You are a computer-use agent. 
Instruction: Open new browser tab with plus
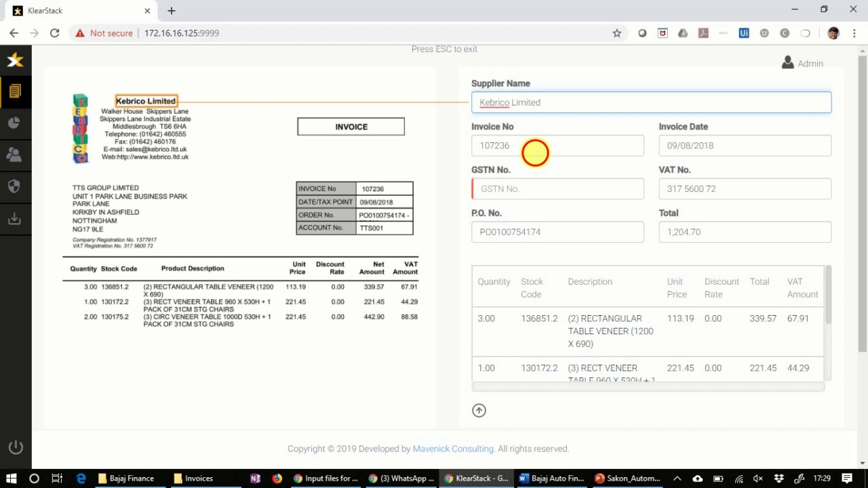pos(172,11)
